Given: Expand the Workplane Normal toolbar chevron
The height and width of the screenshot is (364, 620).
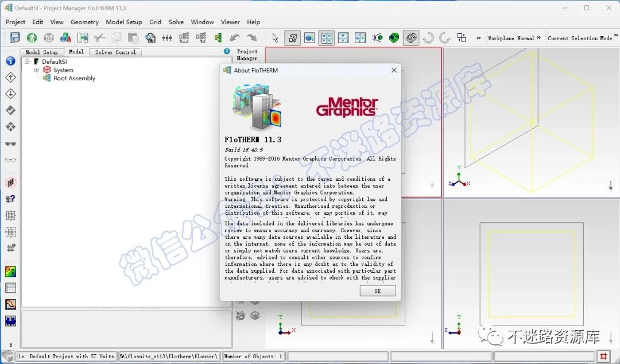Looking at the screenshot, I should [x=538, y=37].
